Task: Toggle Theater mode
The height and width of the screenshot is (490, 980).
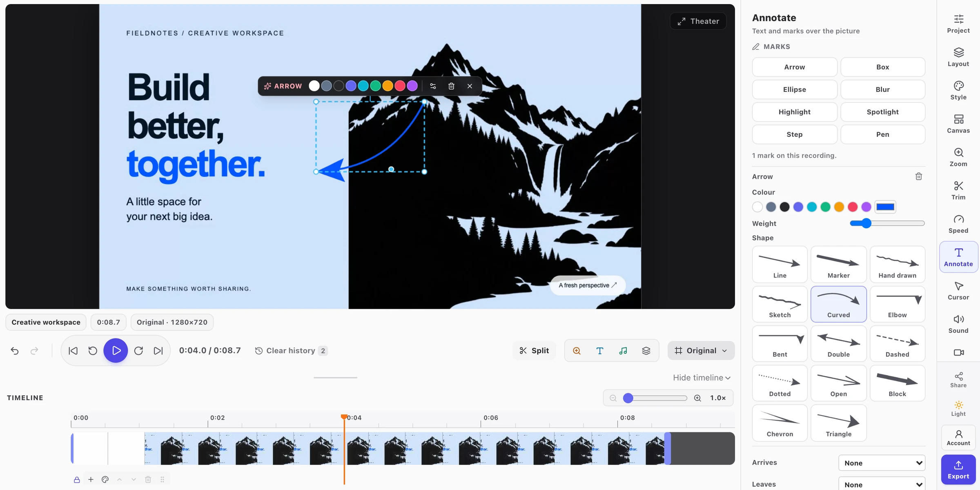Action: pos(698,21)
